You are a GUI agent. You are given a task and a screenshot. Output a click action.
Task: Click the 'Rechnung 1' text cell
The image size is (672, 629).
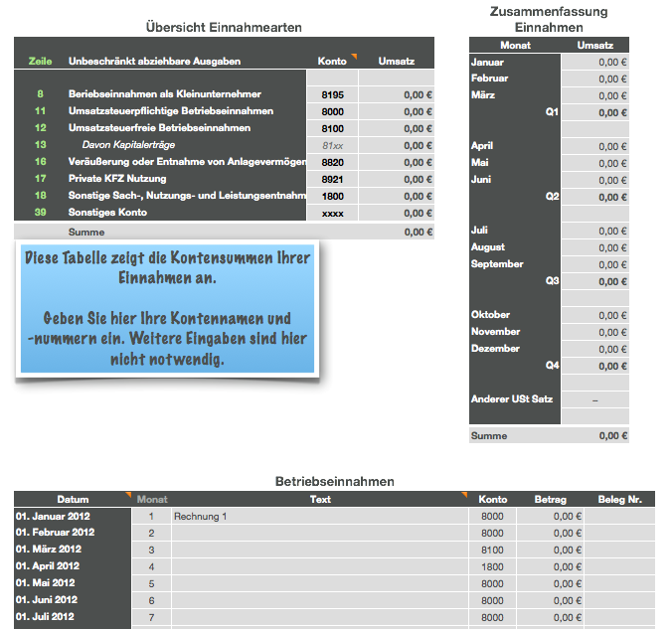(x=318, y=517)
